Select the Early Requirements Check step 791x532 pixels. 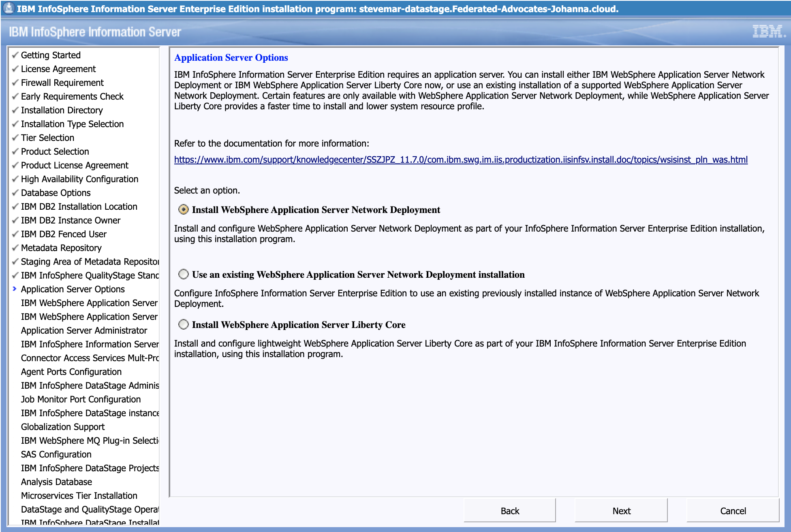[x=72, y=96]
